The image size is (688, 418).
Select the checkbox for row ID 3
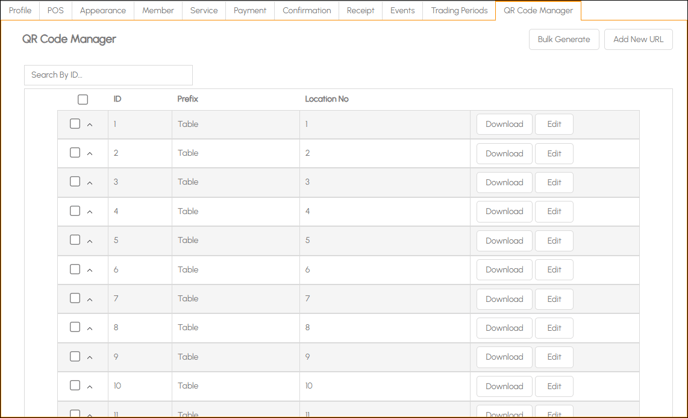click(x=75, y=182)
